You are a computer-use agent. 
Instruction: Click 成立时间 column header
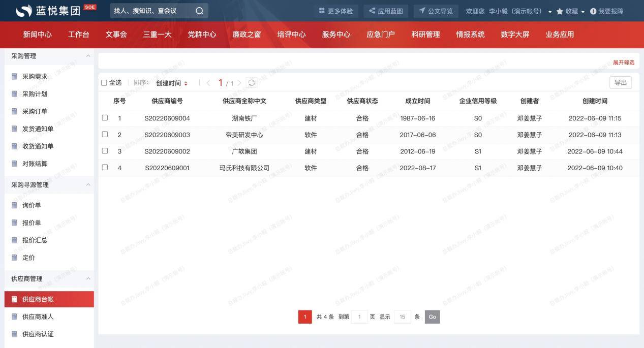(x=418, y=101)
